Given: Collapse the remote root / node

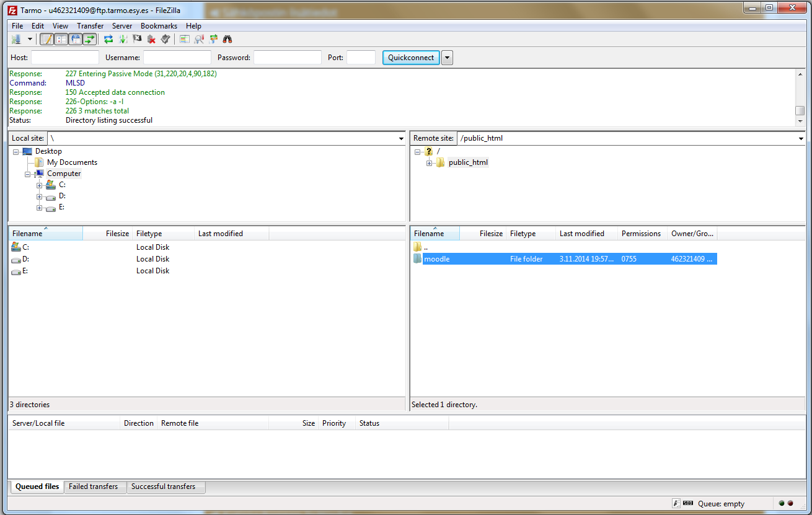Looking at the screenshot, I should (418, 152).
